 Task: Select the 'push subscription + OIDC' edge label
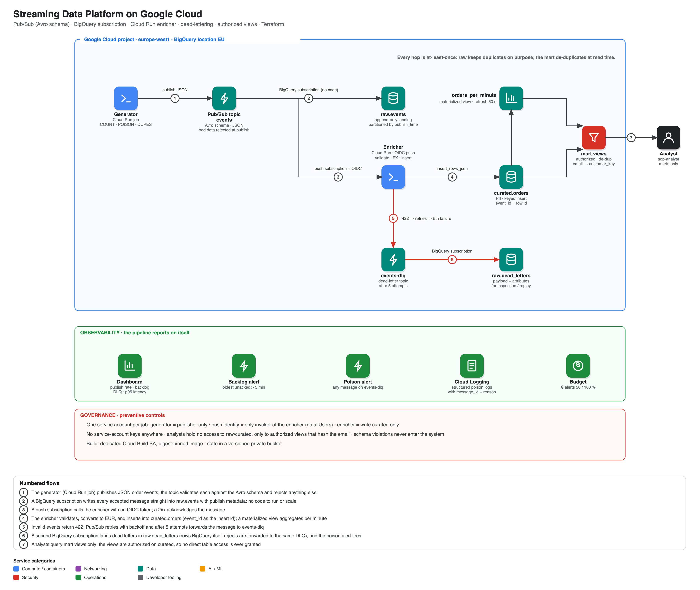point(338,169)
